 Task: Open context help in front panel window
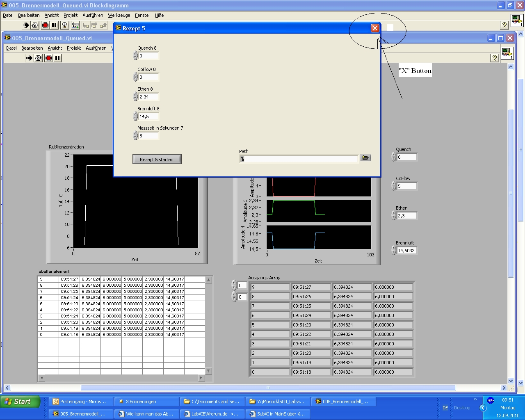coord(494,58)
